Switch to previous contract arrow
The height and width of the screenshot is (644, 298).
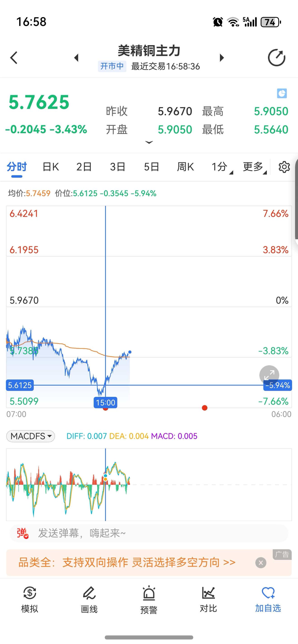pos(77,58)
